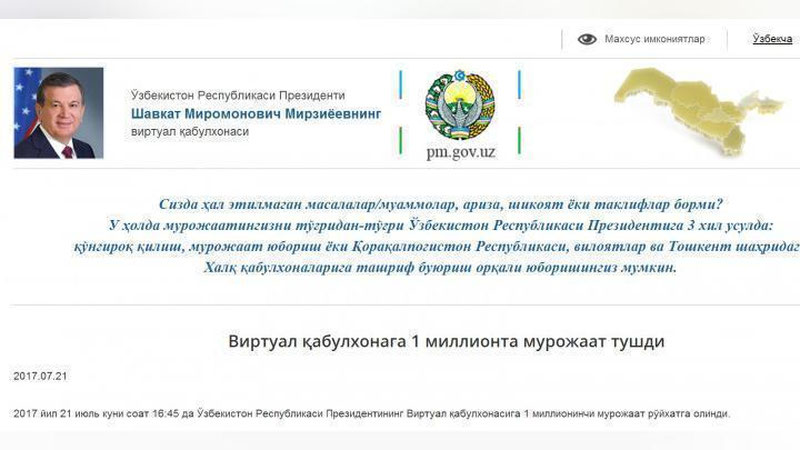Screen dimensions: 800x450
Task: Switch language via the Ўзбекча link
Action: 772,39
